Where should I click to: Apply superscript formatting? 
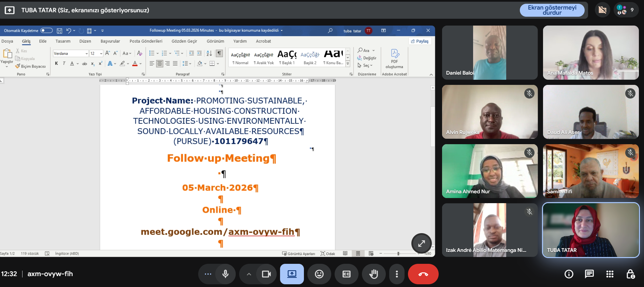[x=100, y=63]
